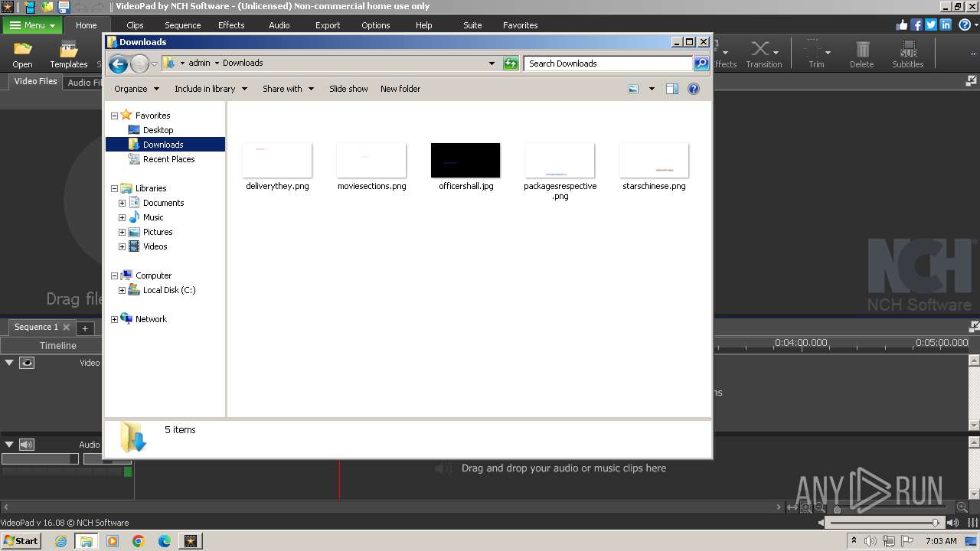Select the deliverythey.png file
Screen dimensions: 980x551
pos(277,166)
